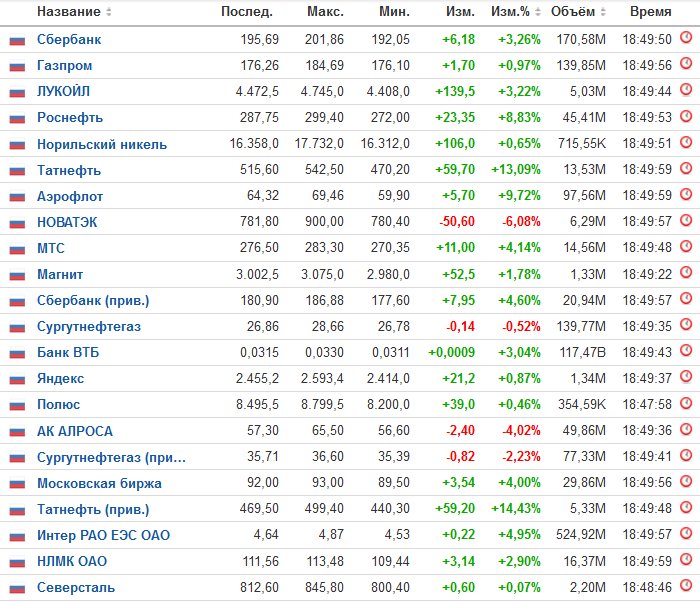700x603 pixels.
Task: Click the clock icon in Газпром row
Action: (686, 63)
